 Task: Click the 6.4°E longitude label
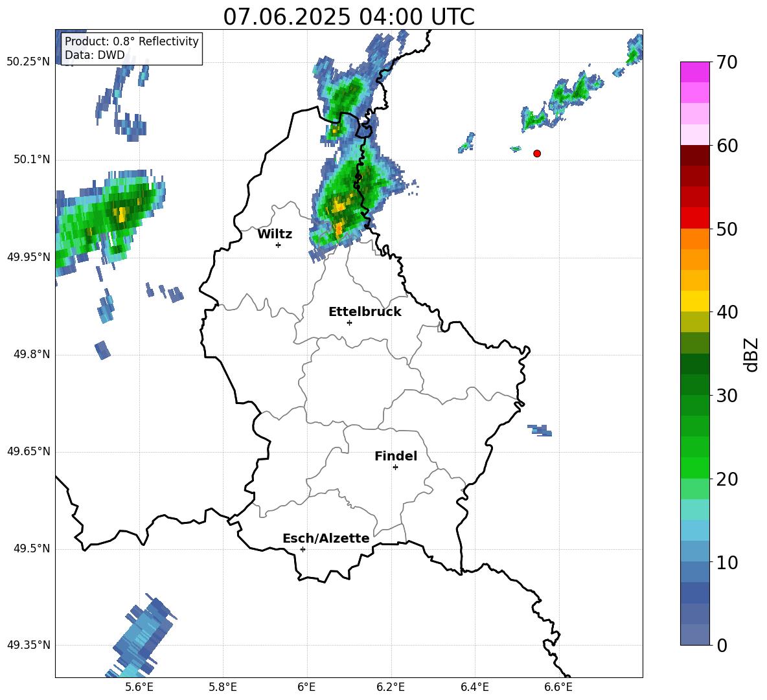pyautogui.click(x=474, y=687)
